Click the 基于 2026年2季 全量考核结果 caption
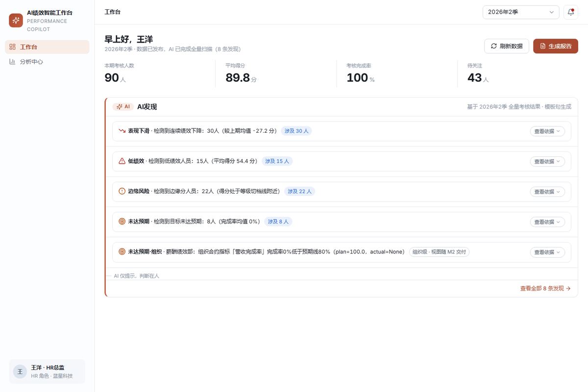 pyautogui.click(x=519, y=107)
